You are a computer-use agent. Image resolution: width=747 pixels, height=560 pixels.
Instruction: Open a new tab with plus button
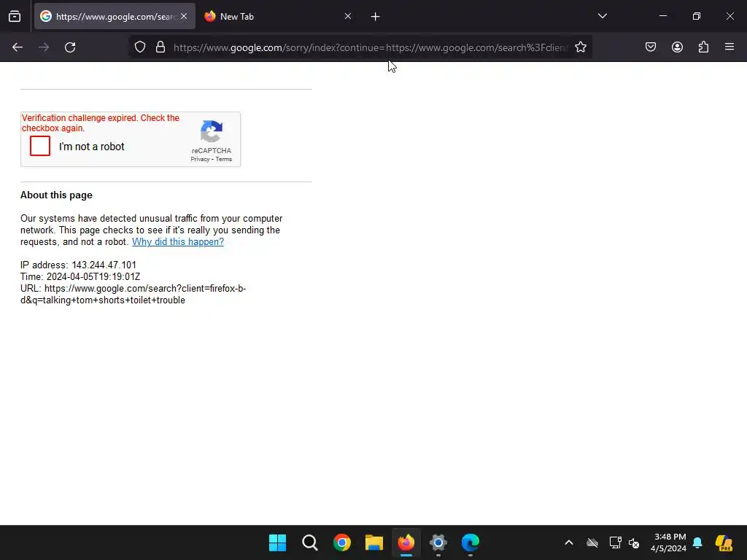click(x=376, y=17)
